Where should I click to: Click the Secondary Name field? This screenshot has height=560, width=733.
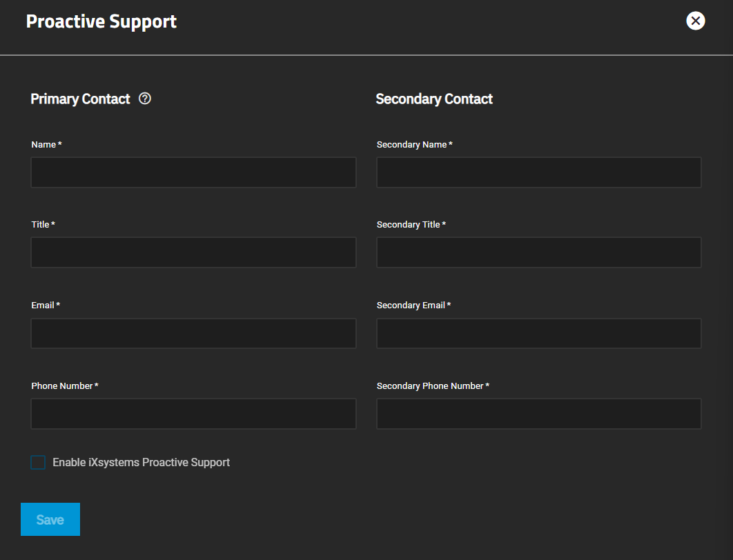538,172
